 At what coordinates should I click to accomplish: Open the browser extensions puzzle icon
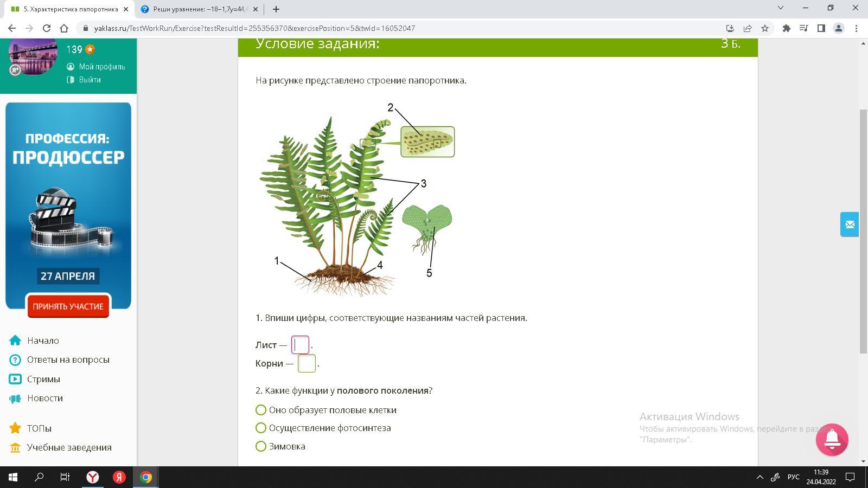pos(786,28)
